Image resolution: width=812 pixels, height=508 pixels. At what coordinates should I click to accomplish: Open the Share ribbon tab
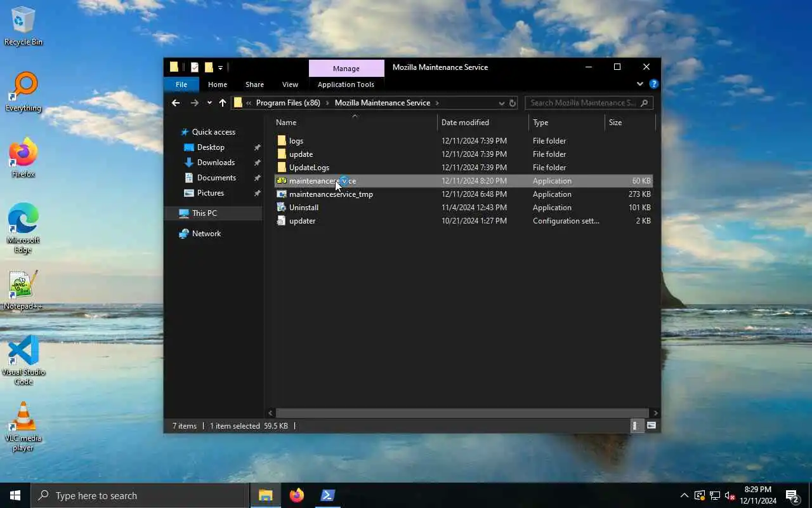click(254, 84)
